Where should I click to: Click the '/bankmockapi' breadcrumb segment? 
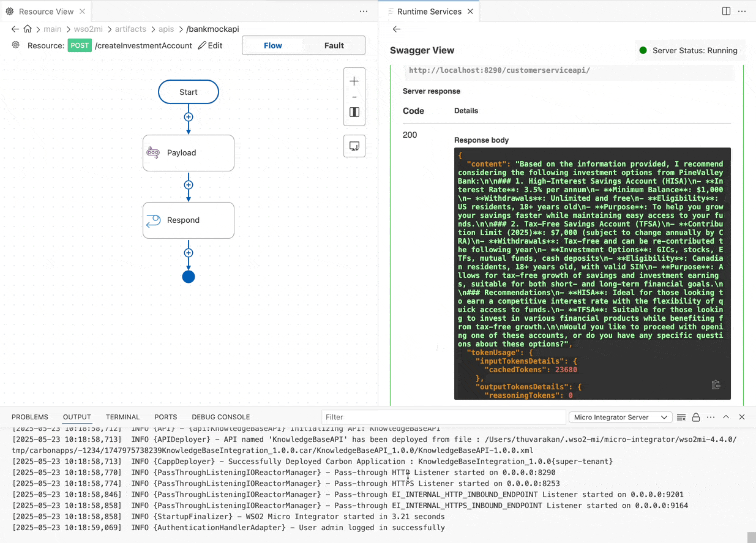pyautogui.click(x=212, y=29)
